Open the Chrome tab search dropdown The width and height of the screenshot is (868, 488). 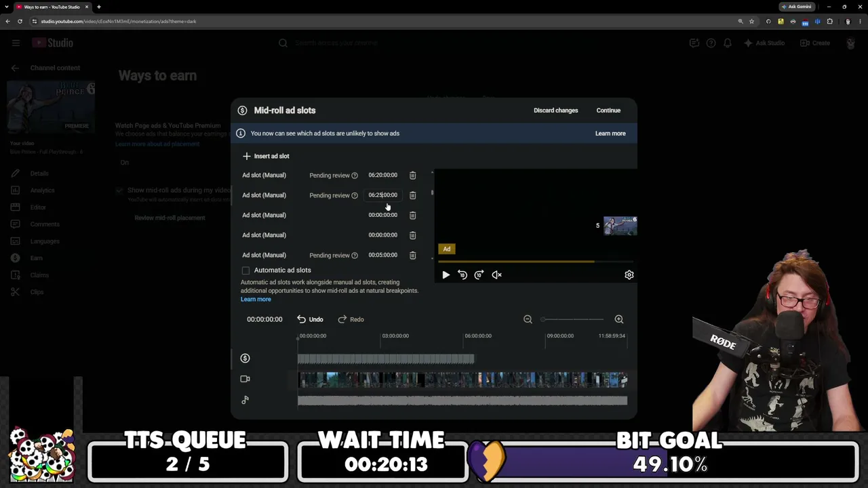[x=6, y=7]
